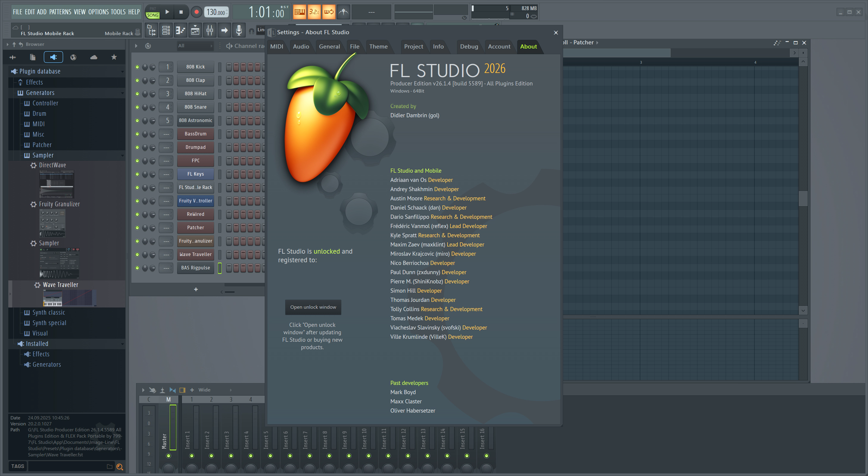Mute the Insert 3 mixer track
Image resolution: width=868 pixels, height=476 pixels.
click(x=231, y=456)
